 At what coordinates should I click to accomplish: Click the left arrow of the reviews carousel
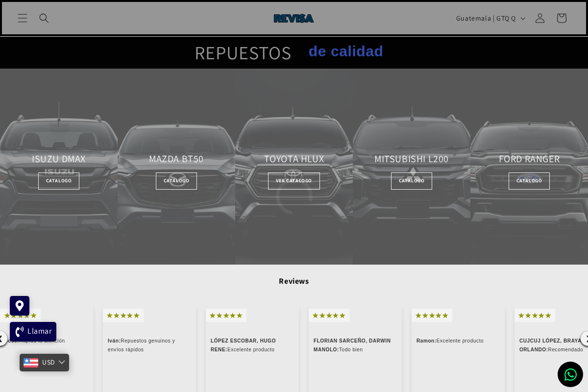tap(2, 339)
